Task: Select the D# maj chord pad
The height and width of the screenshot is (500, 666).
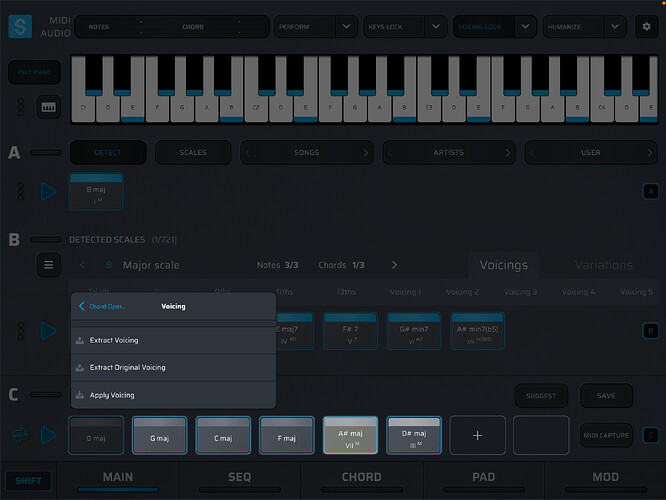Action: [414, 435]
